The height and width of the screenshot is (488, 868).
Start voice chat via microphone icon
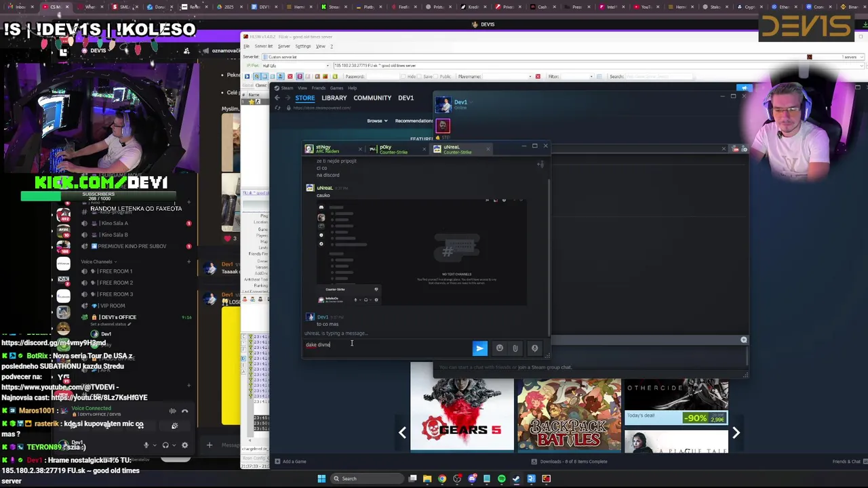point(534,348)
